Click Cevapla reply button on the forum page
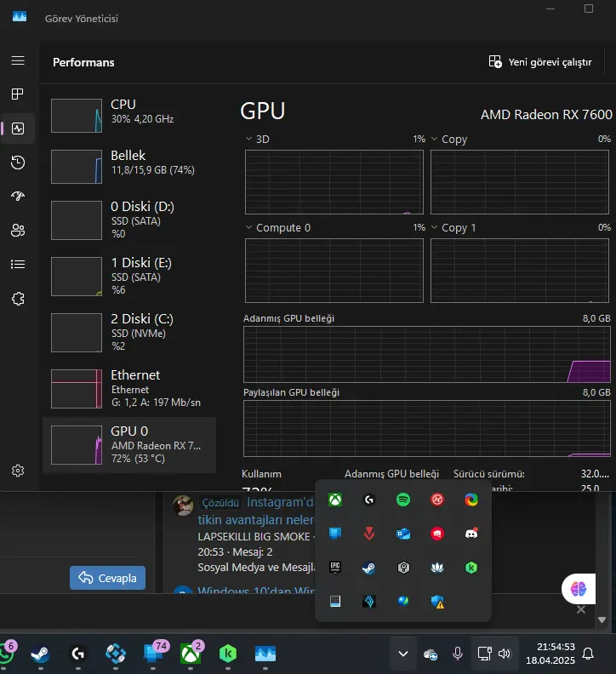This screenshot has height=674, width=616. (x=107, y=578)
